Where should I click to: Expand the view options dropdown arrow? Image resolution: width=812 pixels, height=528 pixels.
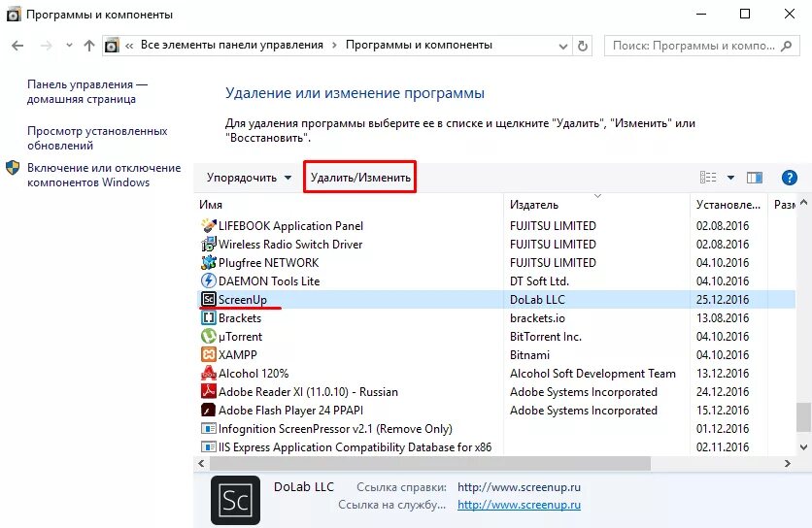(730, 178)
